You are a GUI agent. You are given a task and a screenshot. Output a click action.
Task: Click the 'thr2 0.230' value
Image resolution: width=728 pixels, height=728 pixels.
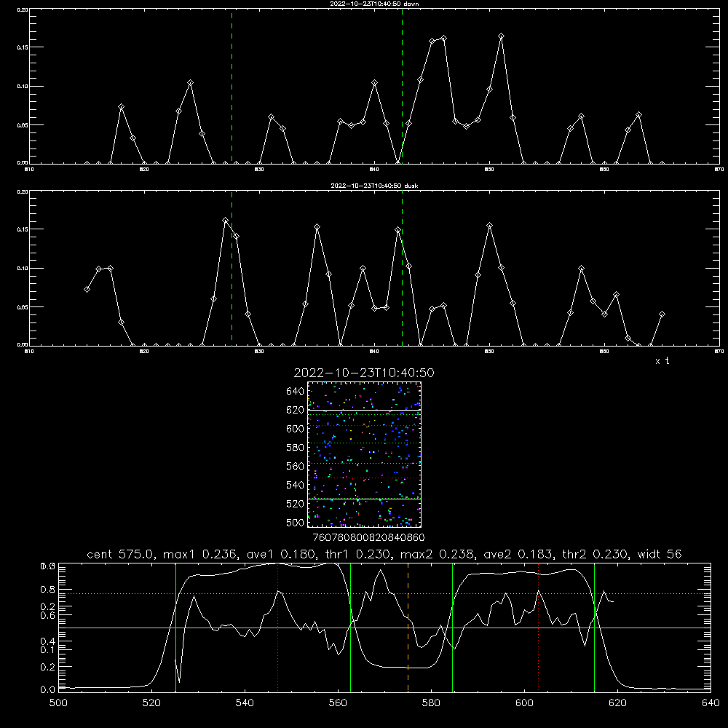coord(596,554)
